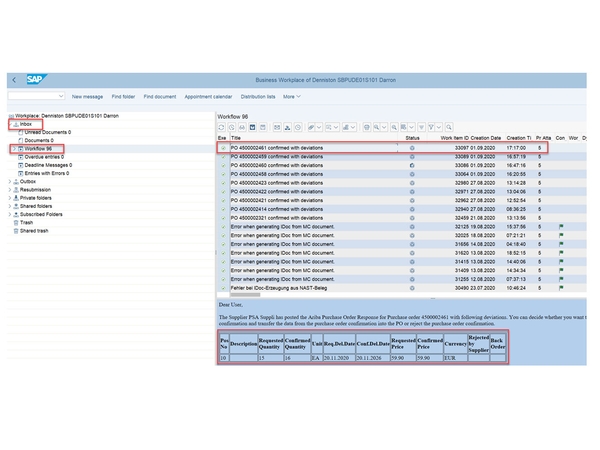Screen dimensions: 600x450
Task: Select the Inbox folder in tree
Action: [25, 123]
